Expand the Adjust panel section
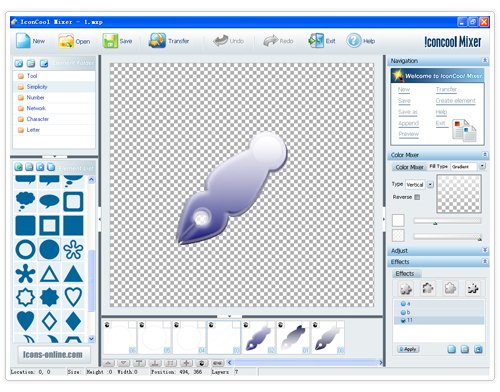This screenshot has width=500, height=392. [485, 250]
